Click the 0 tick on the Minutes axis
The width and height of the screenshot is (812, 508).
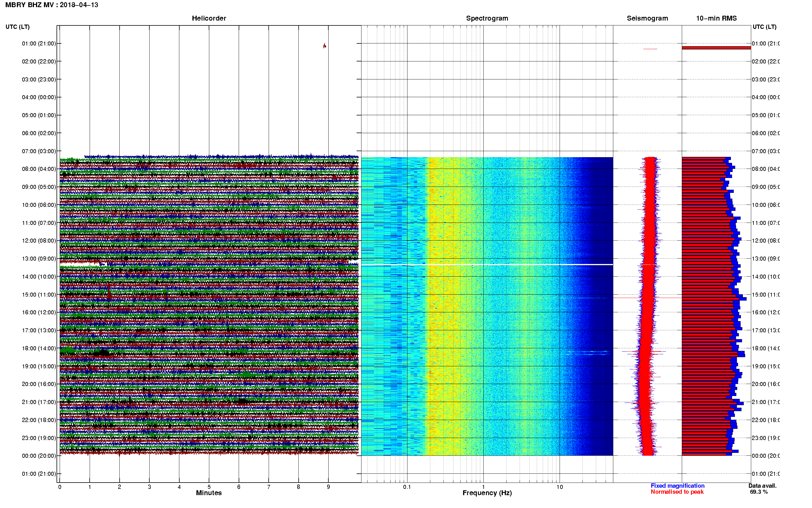coord(60,487)
